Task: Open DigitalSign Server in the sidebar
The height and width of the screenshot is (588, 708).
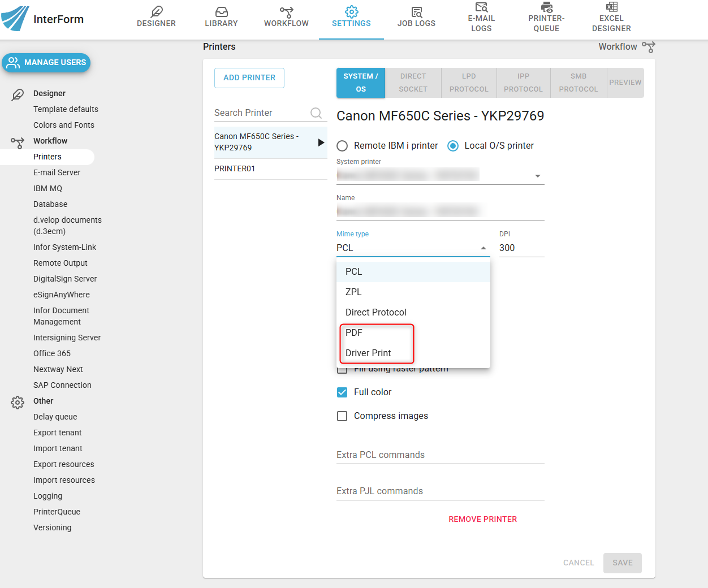Action: [65, 279]
